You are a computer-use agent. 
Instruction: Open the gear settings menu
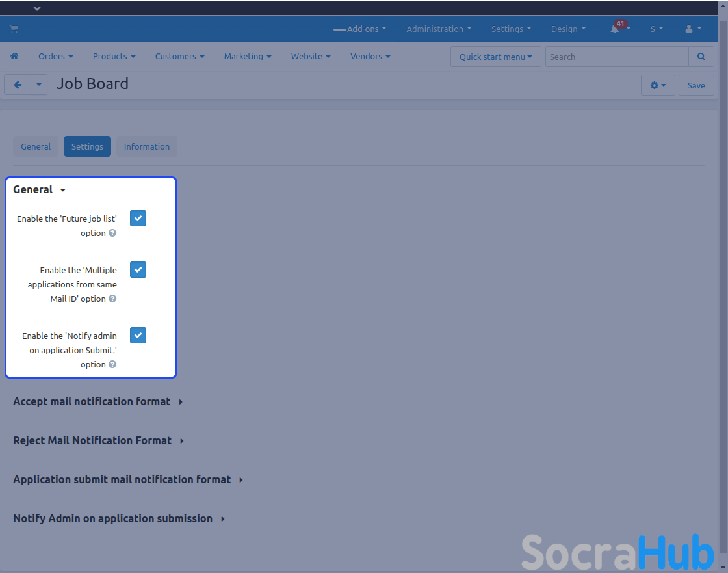click(x=658, y=85)
